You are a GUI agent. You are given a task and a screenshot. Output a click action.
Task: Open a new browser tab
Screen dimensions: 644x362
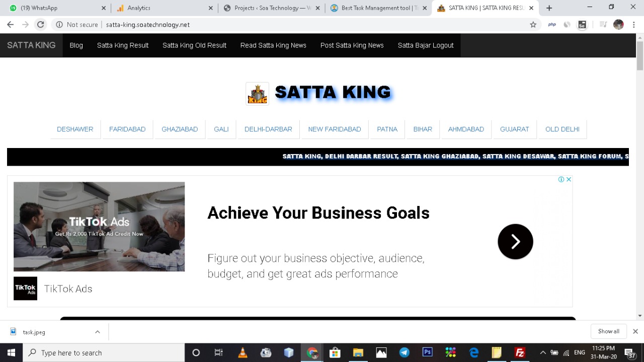coord(549,8)
